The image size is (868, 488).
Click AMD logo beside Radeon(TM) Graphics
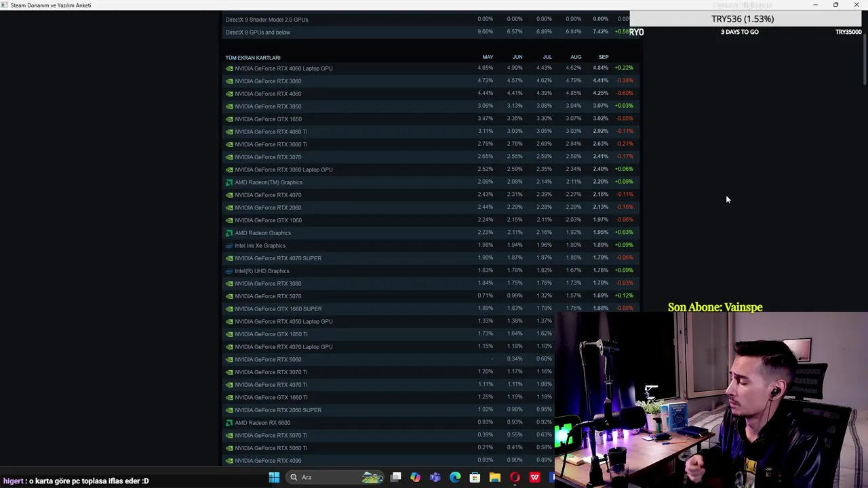tap(229, 182)
